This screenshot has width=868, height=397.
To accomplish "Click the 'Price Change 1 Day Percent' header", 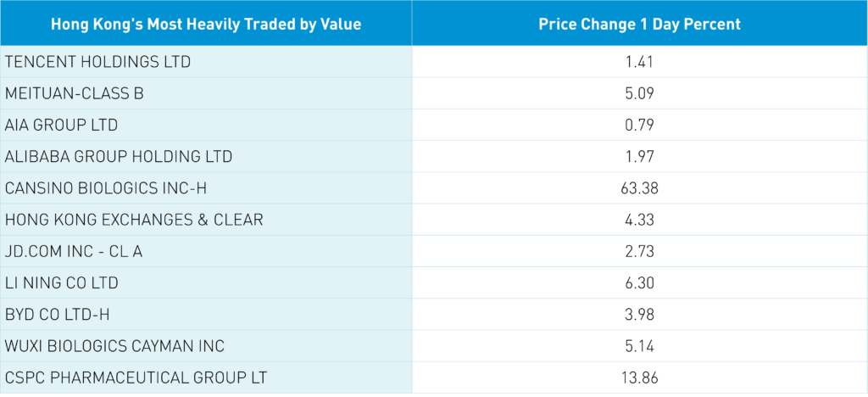I will [639, 24].
